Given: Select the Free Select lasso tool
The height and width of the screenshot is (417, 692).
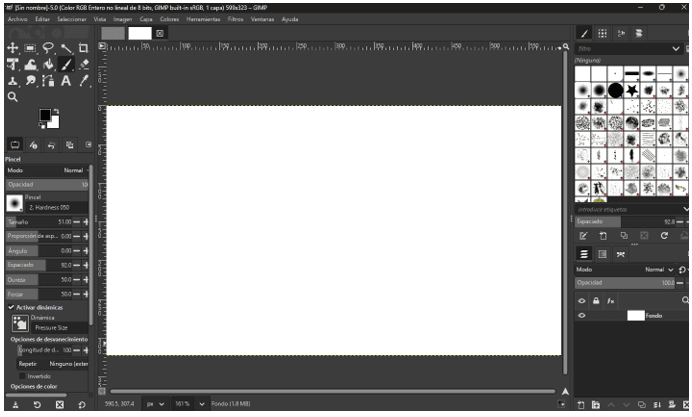Looking at the screenshot, I should [48, 48].
